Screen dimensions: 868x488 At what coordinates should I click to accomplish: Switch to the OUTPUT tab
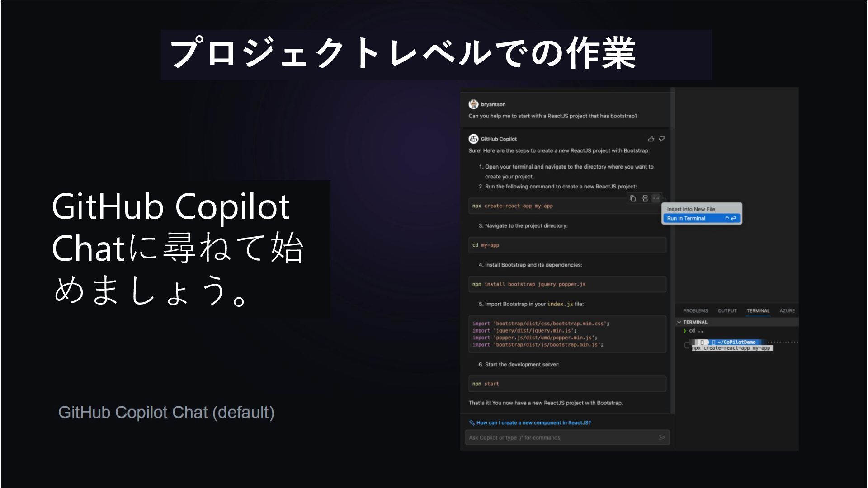pos(727,311)
